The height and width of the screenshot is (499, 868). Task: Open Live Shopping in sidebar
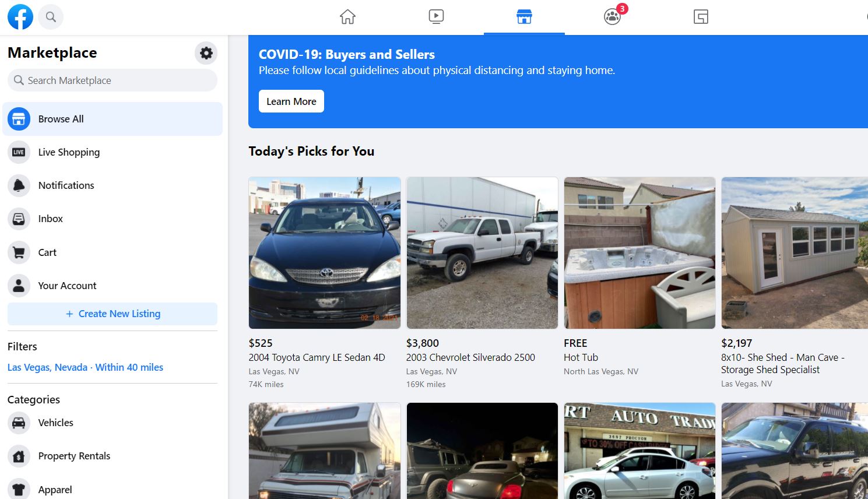pos(113,152)
